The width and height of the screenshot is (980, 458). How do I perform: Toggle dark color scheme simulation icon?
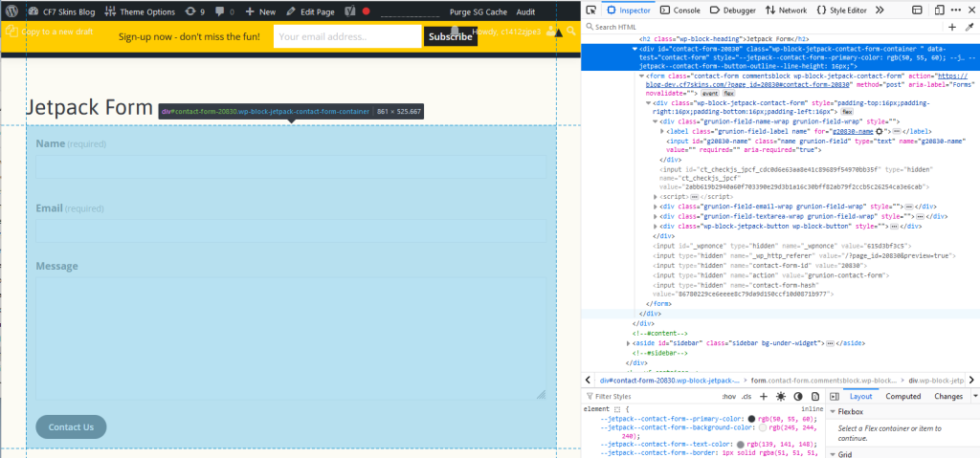click(x=799, y=396)
